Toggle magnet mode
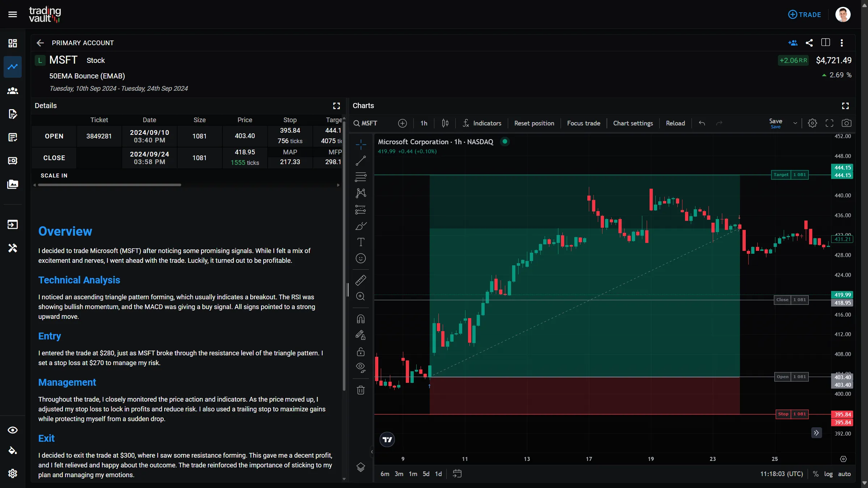This screenshot has width=868, height=488. 361,319
